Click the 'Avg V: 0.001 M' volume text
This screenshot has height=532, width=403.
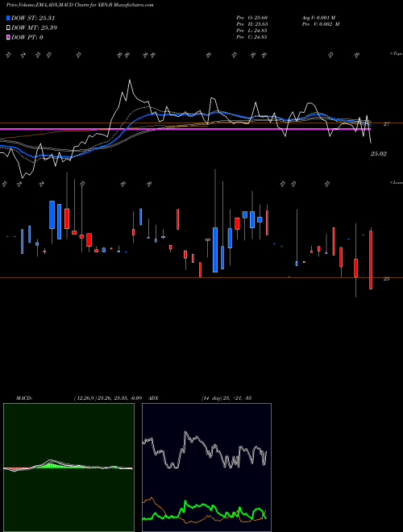(x=318, y=18)
